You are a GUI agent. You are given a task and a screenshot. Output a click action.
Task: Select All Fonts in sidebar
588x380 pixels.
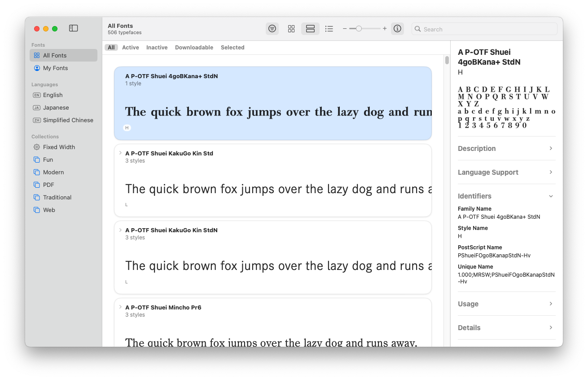coord(63,55)
